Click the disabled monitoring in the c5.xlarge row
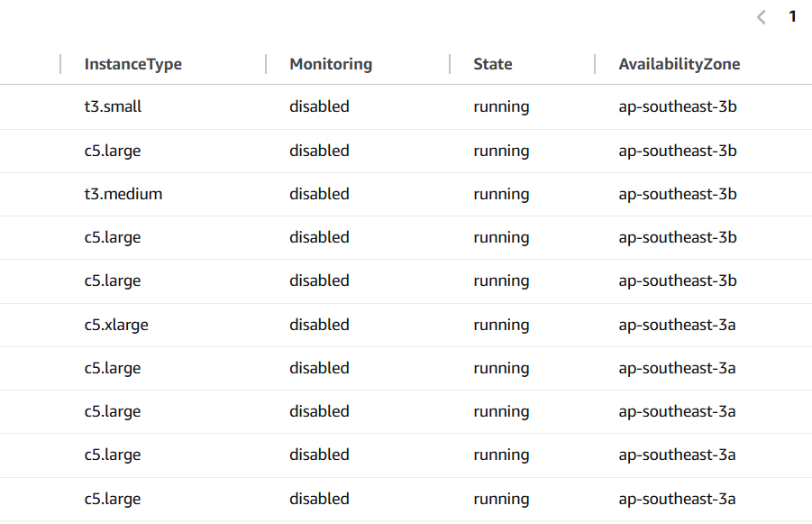 click(319, 325)
